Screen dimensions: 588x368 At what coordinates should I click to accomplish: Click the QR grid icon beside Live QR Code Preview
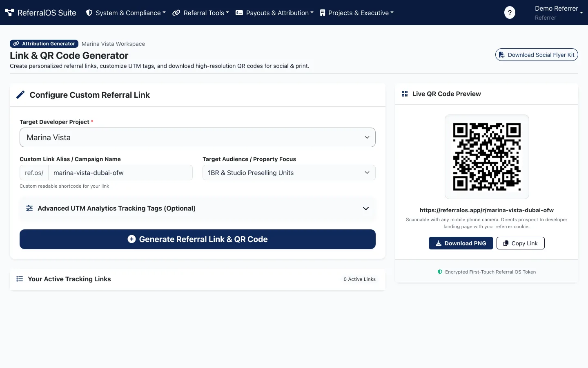point(405,94)
